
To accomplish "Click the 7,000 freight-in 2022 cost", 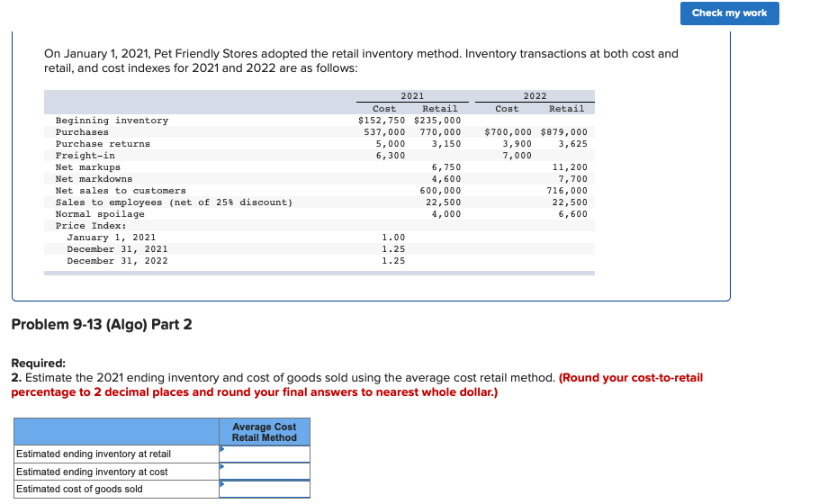I will pos(517,156).
